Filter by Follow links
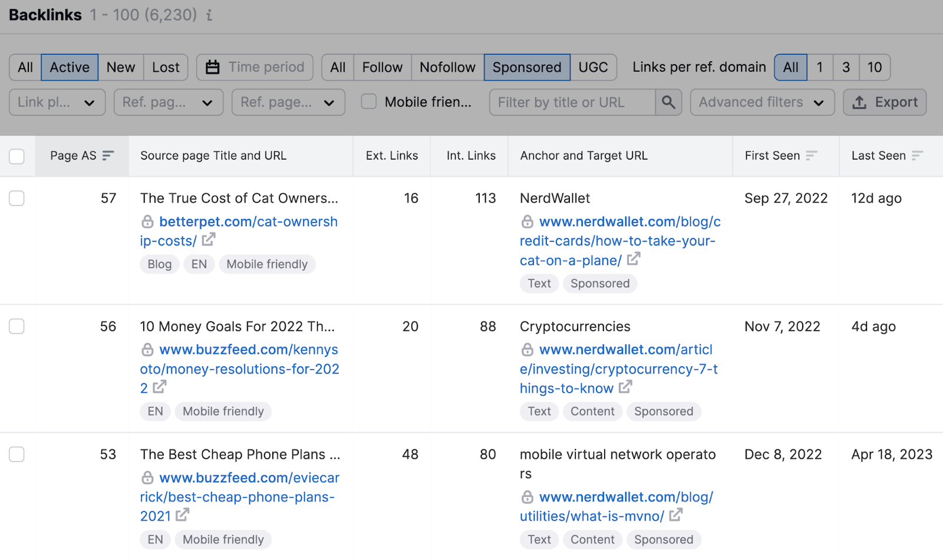The image size is (943, 560). point(383,67)
